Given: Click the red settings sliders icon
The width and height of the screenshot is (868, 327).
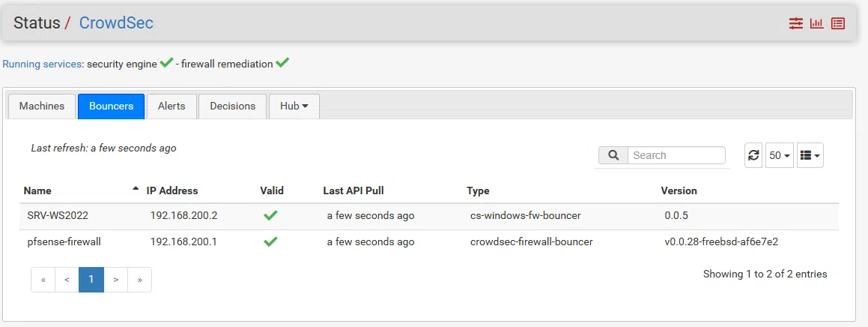Looking at the screenshot, I should [x=795, y=23].
